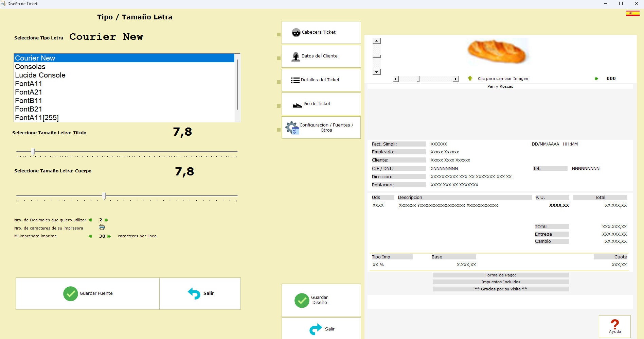This screenshot has height=339, width=644.
Task: Click the Spanish flag language icon
Action: pyautogui.click(x=632, y=13)
